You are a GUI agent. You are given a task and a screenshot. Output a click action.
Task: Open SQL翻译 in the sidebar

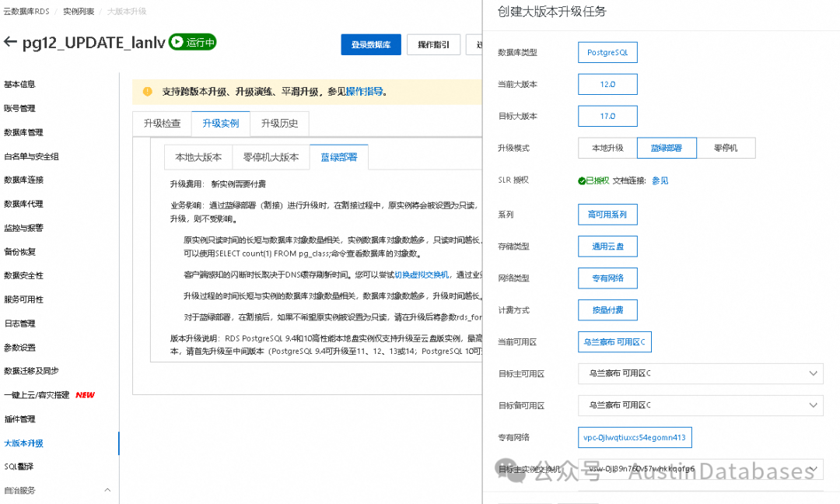(x=19, y=467)
